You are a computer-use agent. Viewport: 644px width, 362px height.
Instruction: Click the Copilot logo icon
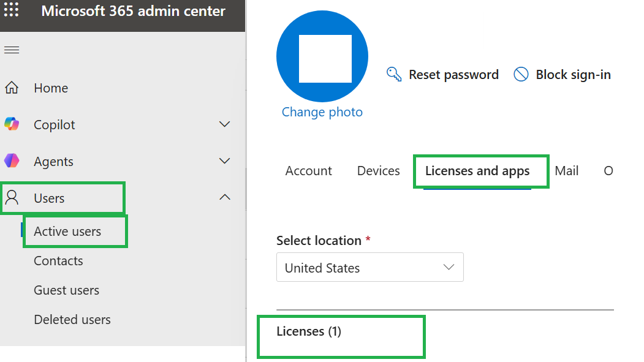tap(12, 124)
